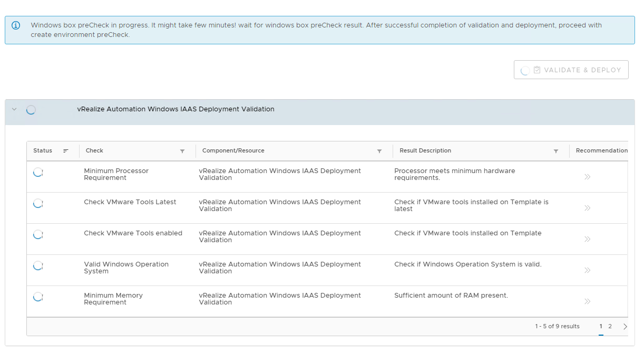The height and width of the screenshot is (352, 644).
Task: Show recommendation for Check VMware Tools enabled
Action: click(587, 239)
